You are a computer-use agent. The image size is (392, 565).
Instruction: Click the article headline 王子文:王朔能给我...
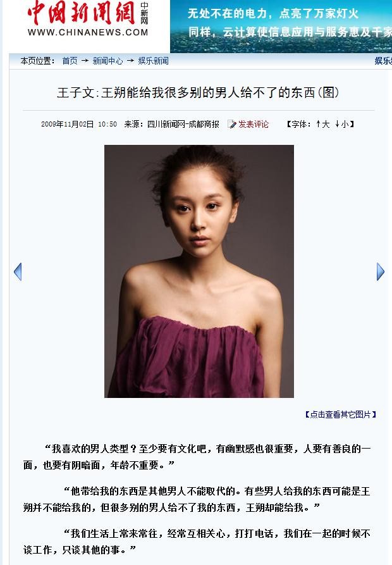click(198, 92)
